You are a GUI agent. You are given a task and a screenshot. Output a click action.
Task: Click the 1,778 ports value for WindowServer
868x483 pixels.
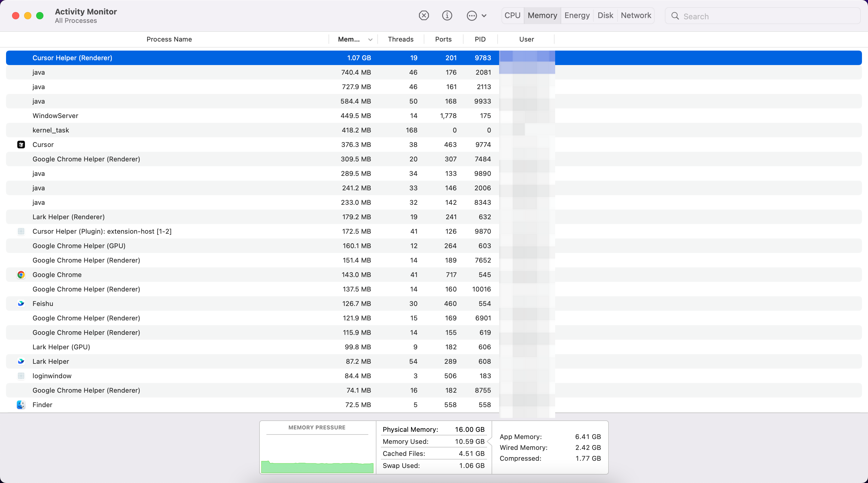tap(448, 116)
